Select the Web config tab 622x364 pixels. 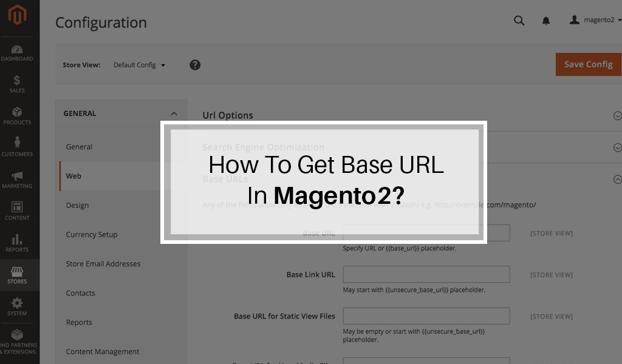point(73,176)
